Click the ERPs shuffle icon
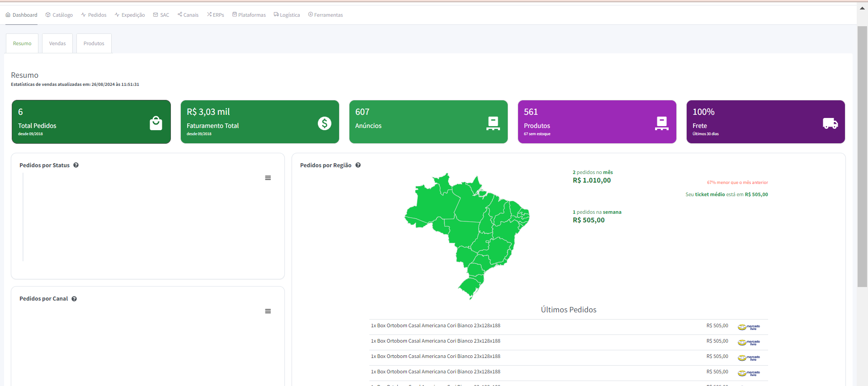 [210, 14]
